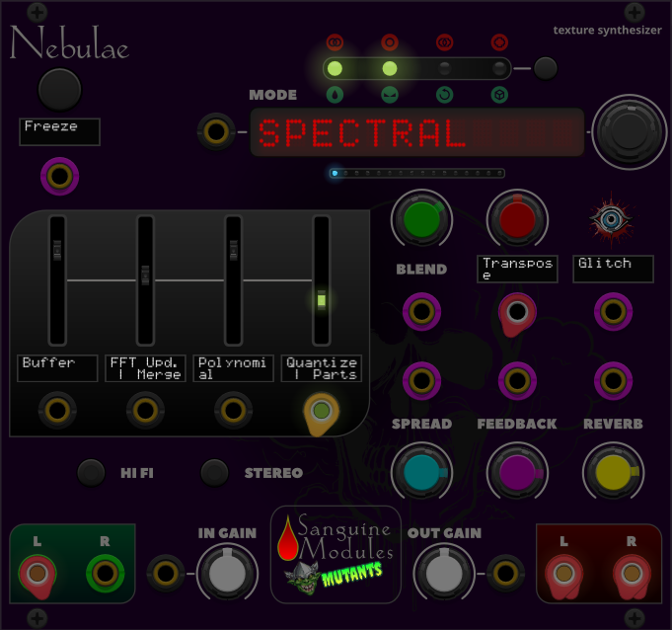Click the texture synthesizer subtitle
The image size is (672, 630).
coord(607,30)
